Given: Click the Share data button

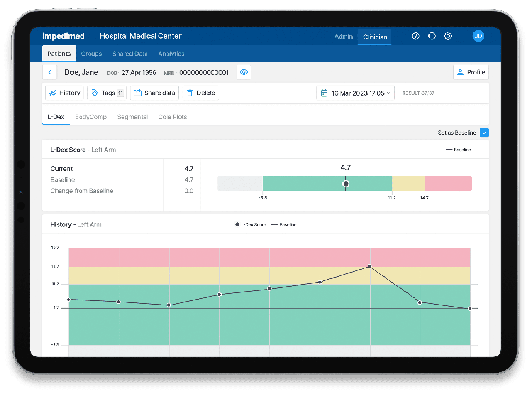Looking at the screenshot, I should point(154,93).
